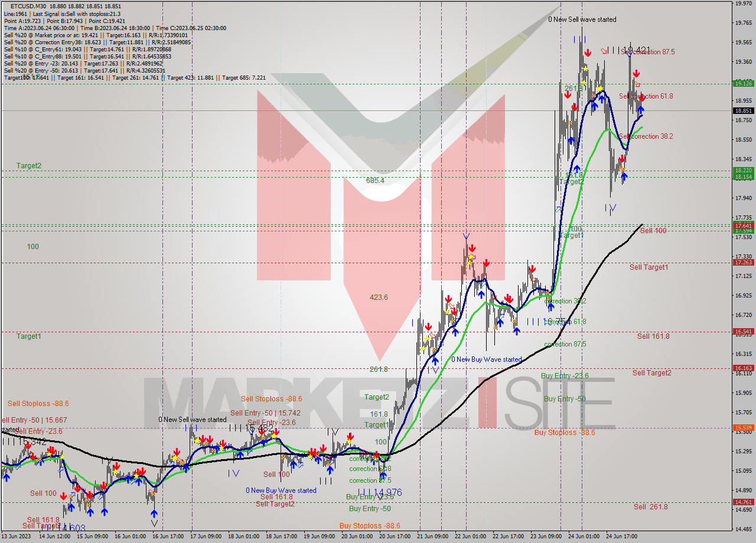Click the 19.970 price scale value
Screen dimensions: 756x543
[x=742, y=4]
